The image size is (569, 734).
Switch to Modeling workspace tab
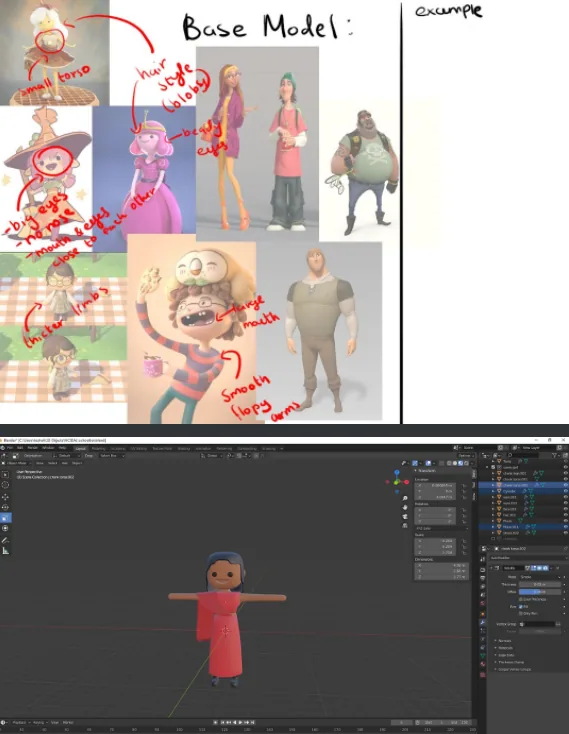[98, 448]
